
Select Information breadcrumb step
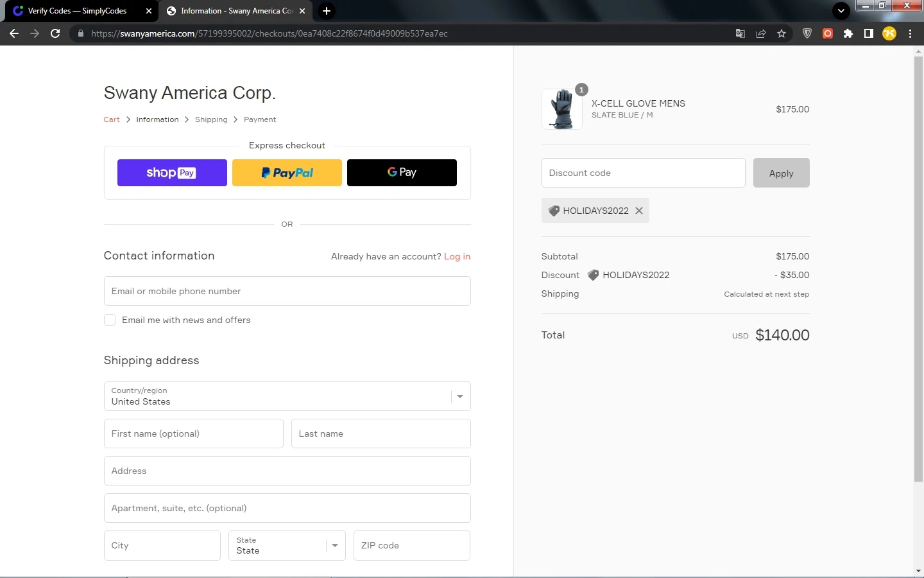(157, 119)
